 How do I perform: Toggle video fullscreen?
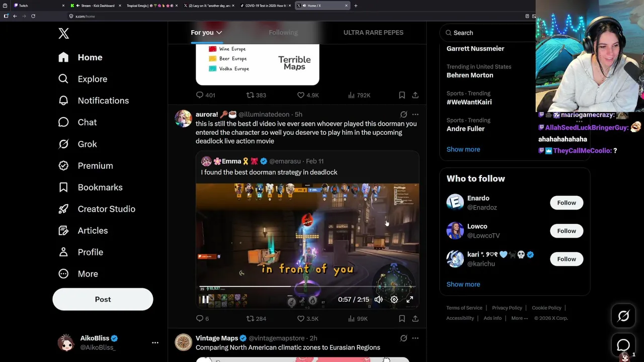410,300
